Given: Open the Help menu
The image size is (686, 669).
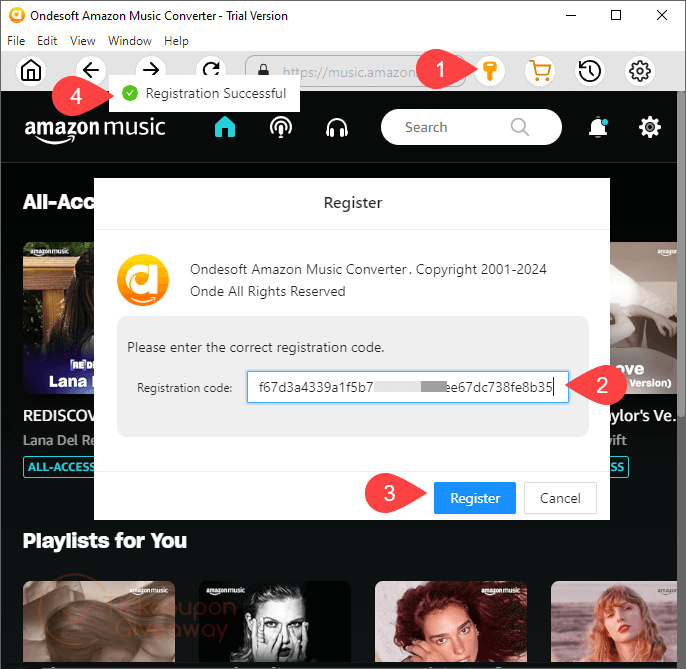Looking at the screenshot, I should 176,41.
